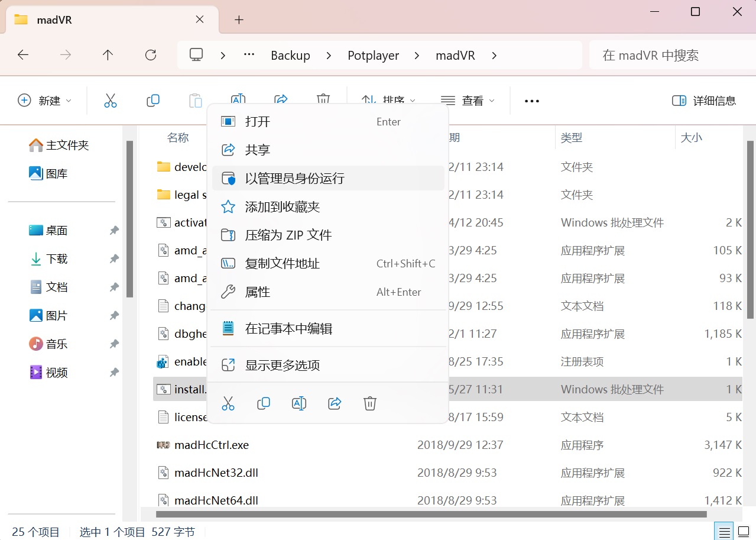Expand the 新建 dropdown
Viewport: 756px width, 540px height.
(x=44, y=101)
